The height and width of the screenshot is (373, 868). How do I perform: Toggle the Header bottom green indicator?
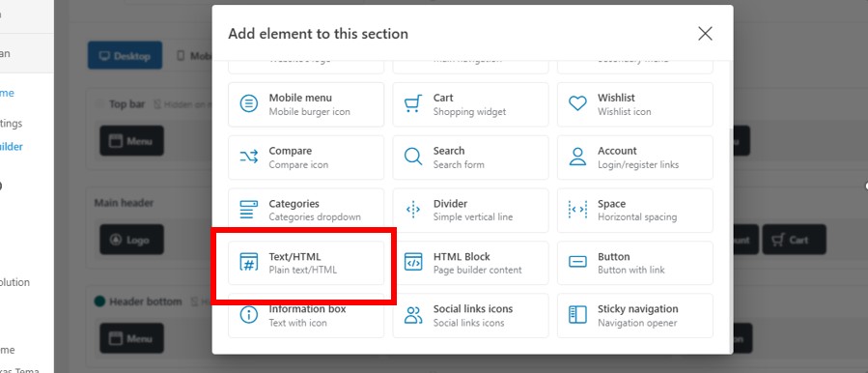tap(99, 301)
